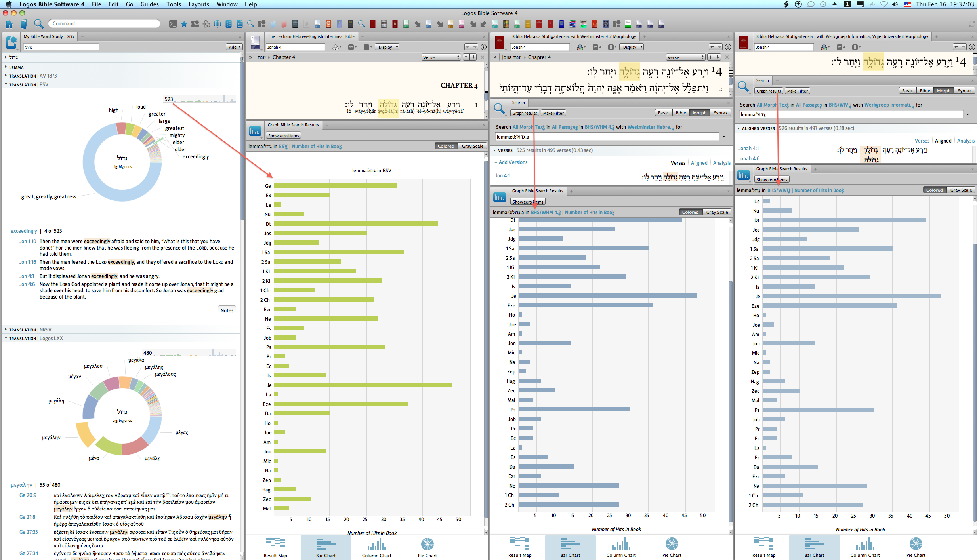Open Favorites via the blue star icon
The image size is (977, 560).
184,24
